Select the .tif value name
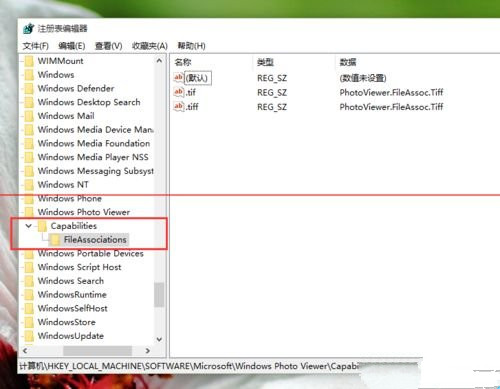The width and height of the screenshot is (500, 389). [x=191, y=92]
